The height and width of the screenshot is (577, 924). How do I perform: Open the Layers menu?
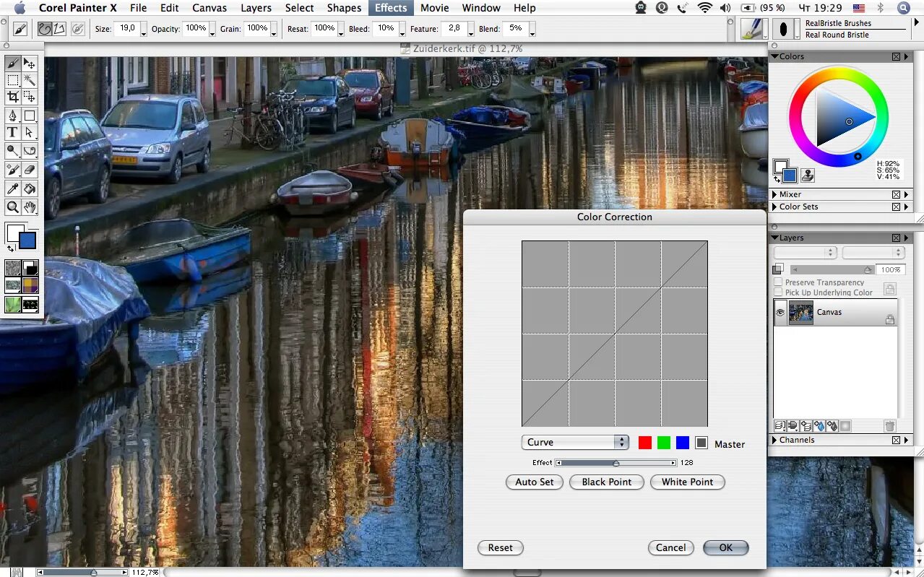(256, 8)
